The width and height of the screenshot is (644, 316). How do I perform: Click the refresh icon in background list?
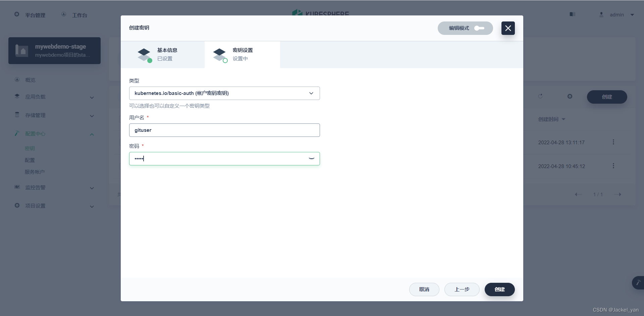click(x=540, y=96)
